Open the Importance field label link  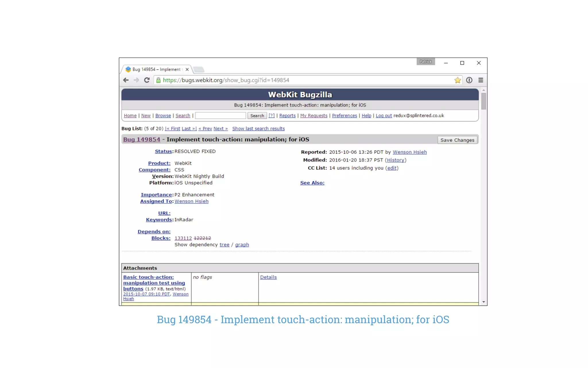[x=156, y=195]
